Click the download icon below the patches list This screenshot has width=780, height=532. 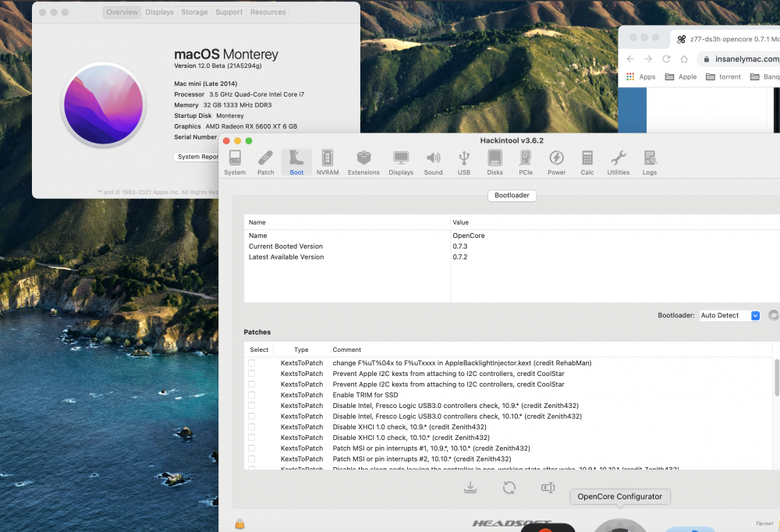[470, 488]
